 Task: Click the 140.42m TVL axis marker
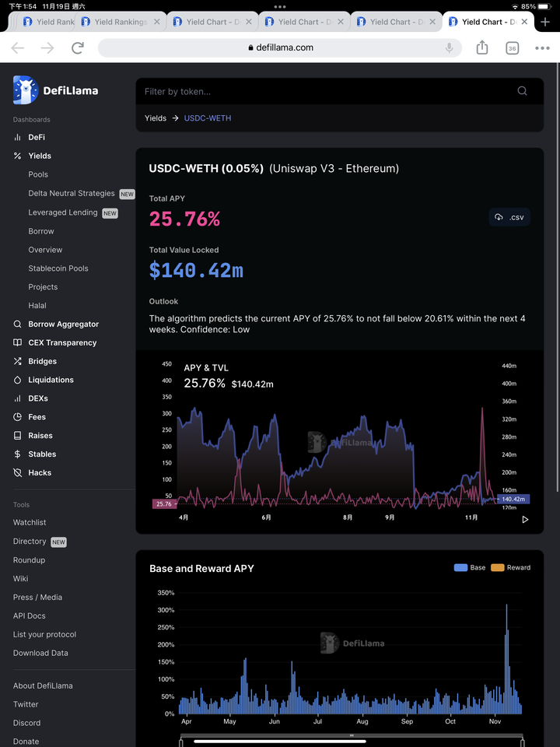(x=513, y=500)
